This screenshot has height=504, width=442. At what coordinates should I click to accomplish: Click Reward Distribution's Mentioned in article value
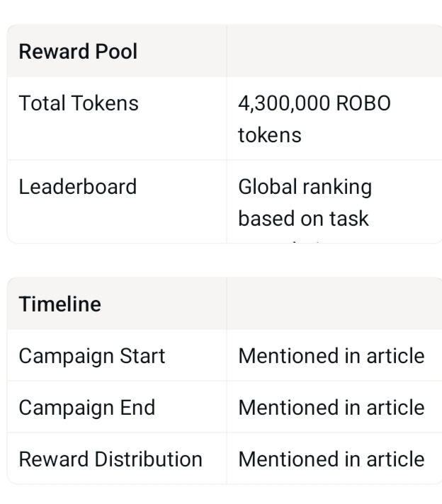tap(331, 459)
